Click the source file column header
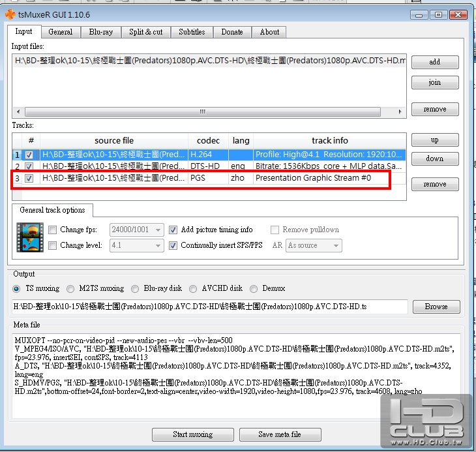The image size is (476, 452). (x=114, y=140)
